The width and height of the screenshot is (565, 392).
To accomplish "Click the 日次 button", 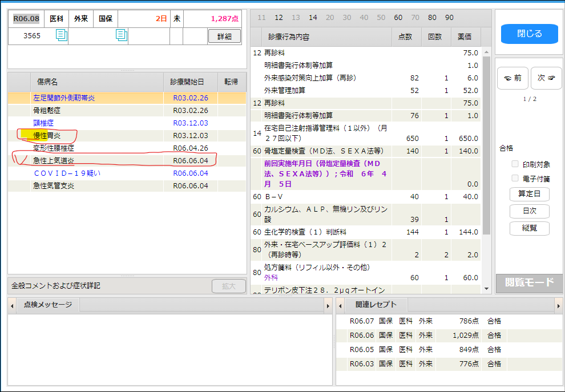I will (529, 211).
